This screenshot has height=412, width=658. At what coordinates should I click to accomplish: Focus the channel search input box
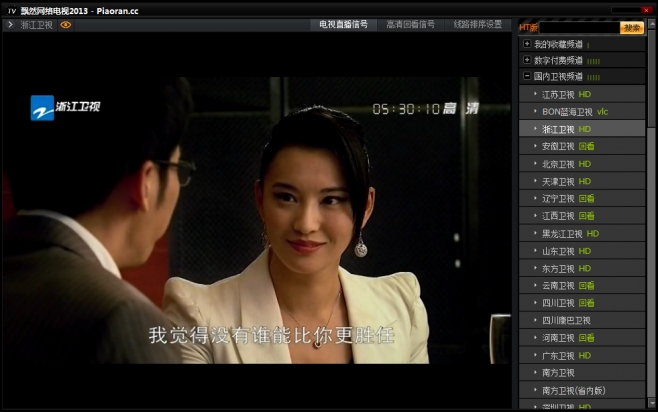coord(580,28)
